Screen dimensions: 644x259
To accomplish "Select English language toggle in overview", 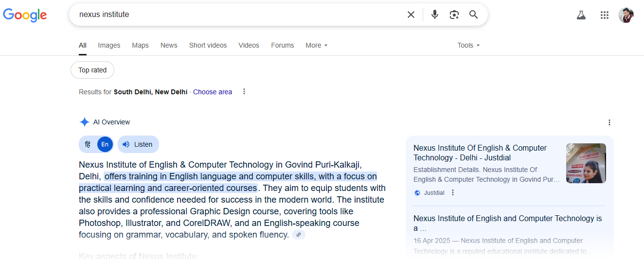I will (x=105, y=144).
